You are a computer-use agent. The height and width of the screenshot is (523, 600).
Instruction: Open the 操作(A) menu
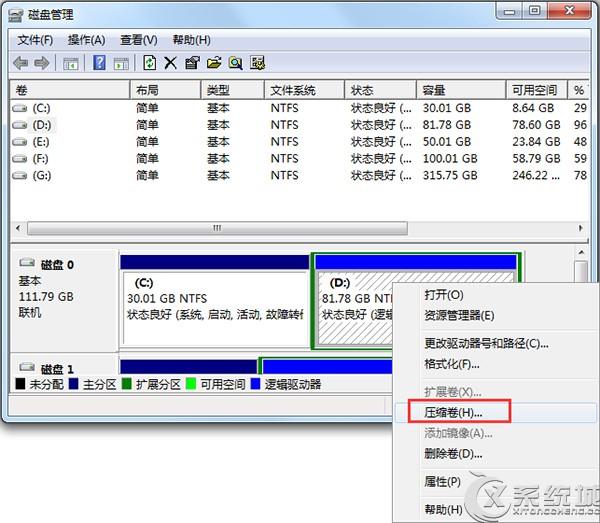click(x=86, y=40)
